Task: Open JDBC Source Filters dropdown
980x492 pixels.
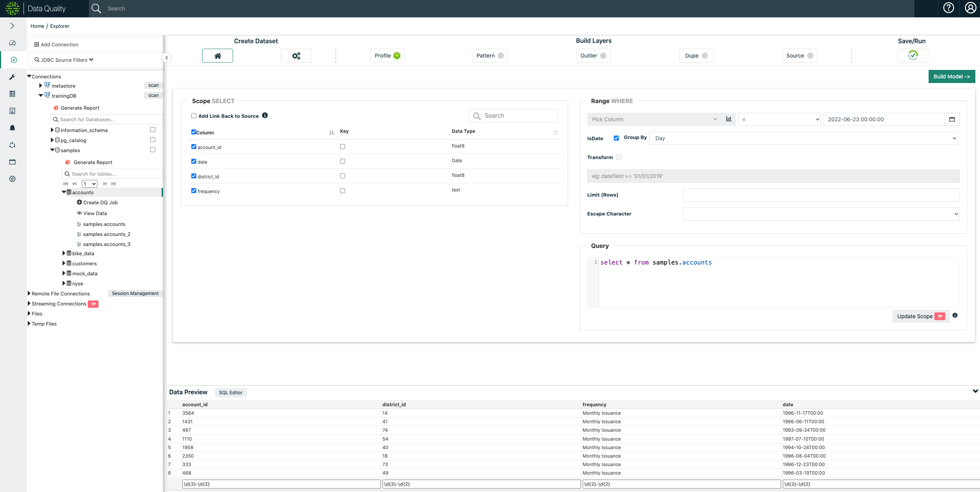Action: tap(64, 60)
